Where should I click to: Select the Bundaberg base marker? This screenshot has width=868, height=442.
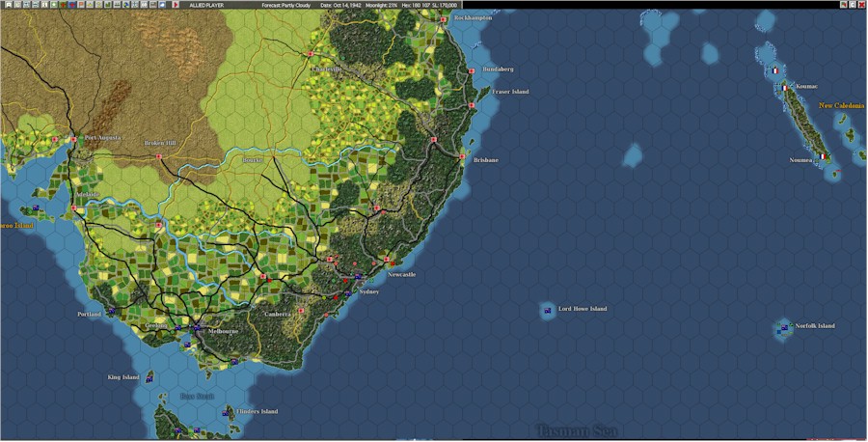(x=472, y=70)
